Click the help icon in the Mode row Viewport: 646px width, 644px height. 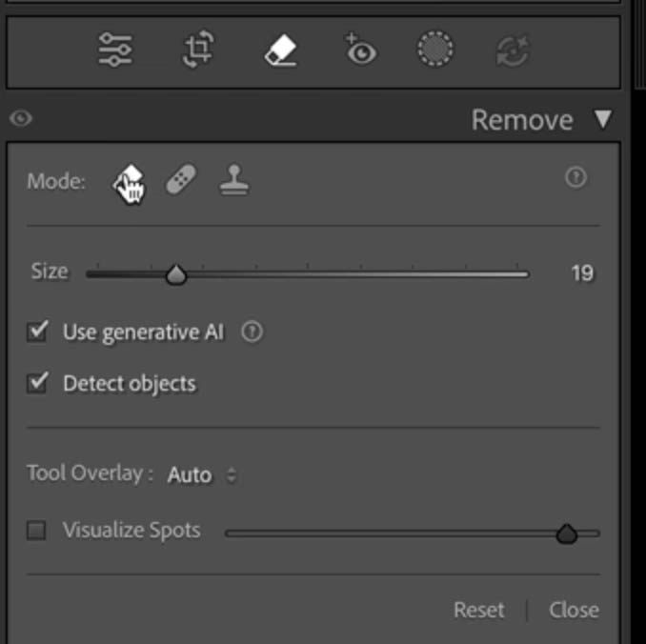(575, 177)
